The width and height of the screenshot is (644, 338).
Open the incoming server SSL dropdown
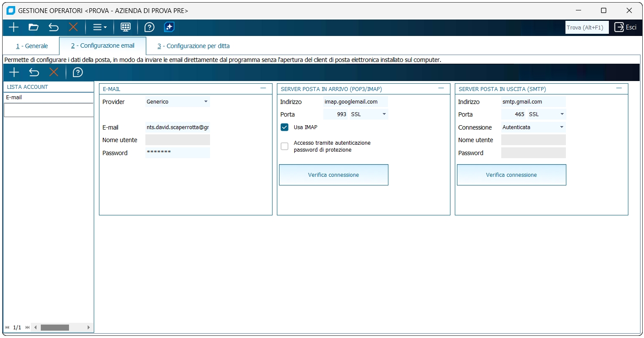368,114
